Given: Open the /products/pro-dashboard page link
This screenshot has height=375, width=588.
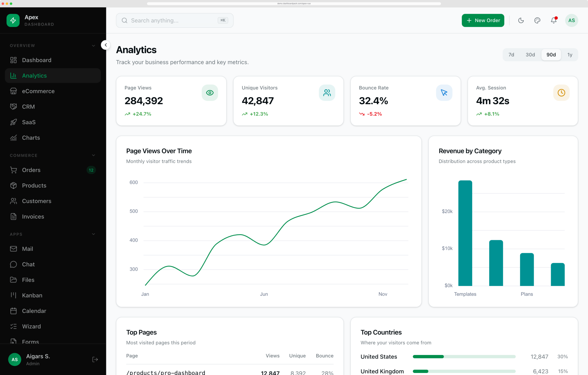Looking at the screenshot, I should coord(166,372).
